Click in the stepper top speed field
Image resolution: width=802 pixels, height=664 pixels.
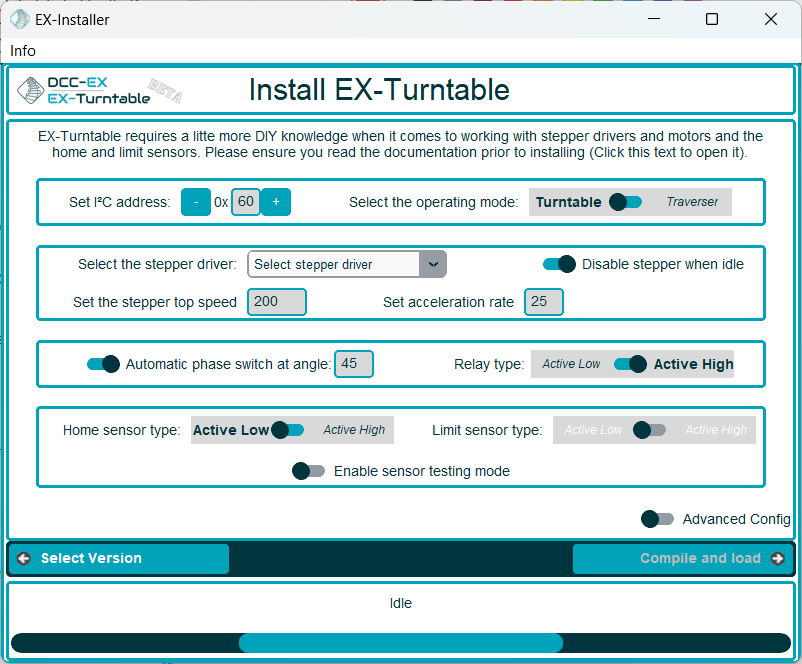pyautogui.click(x=276, y=302)
